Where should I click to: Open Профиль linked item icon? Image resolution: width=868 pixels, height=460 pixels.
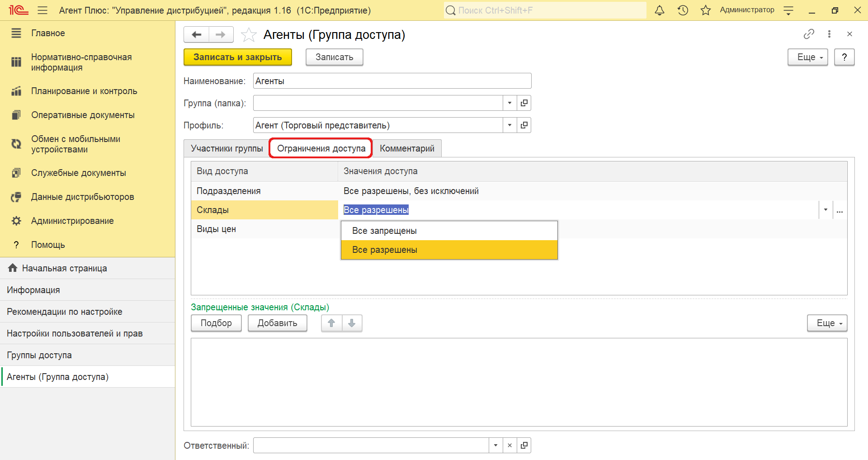point(524,125)
